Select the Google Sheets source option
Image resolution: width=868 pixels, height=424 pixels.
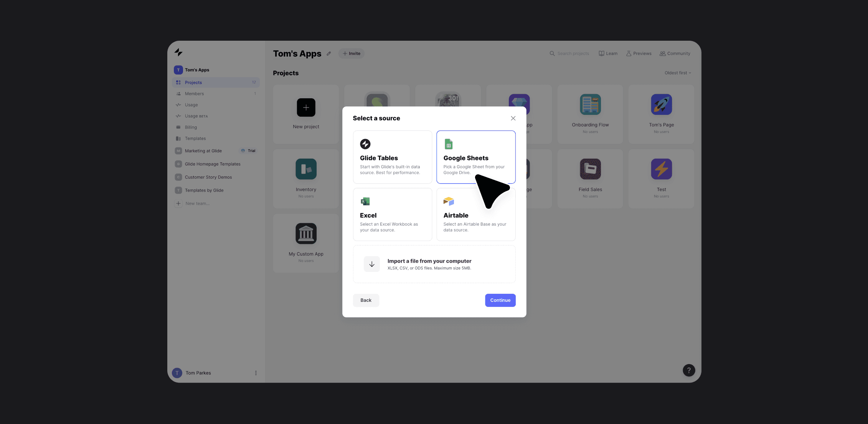(475, 157)
